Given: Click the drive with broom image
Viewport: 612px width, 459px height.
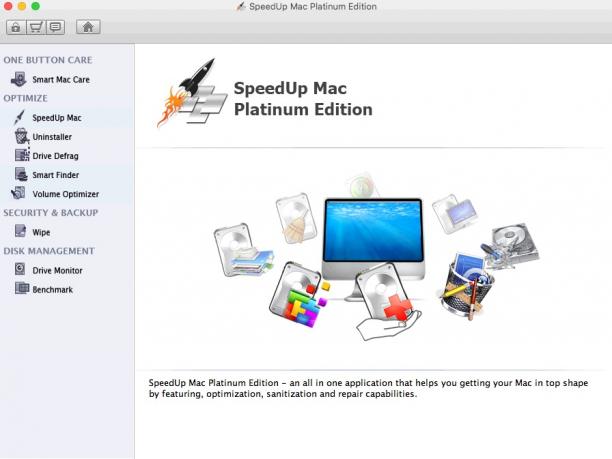Looking at the screenshot, I should click(x=297, y=218).
